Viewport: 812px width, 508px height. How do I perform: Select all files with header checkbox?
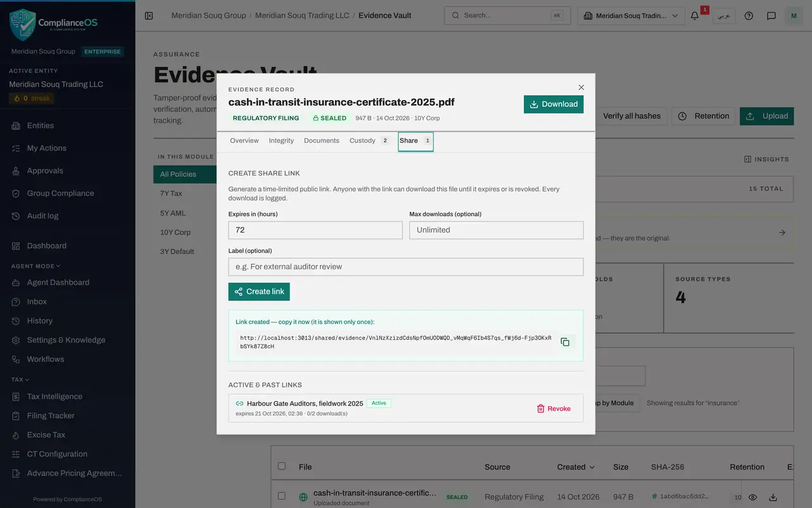coord(282,466)
